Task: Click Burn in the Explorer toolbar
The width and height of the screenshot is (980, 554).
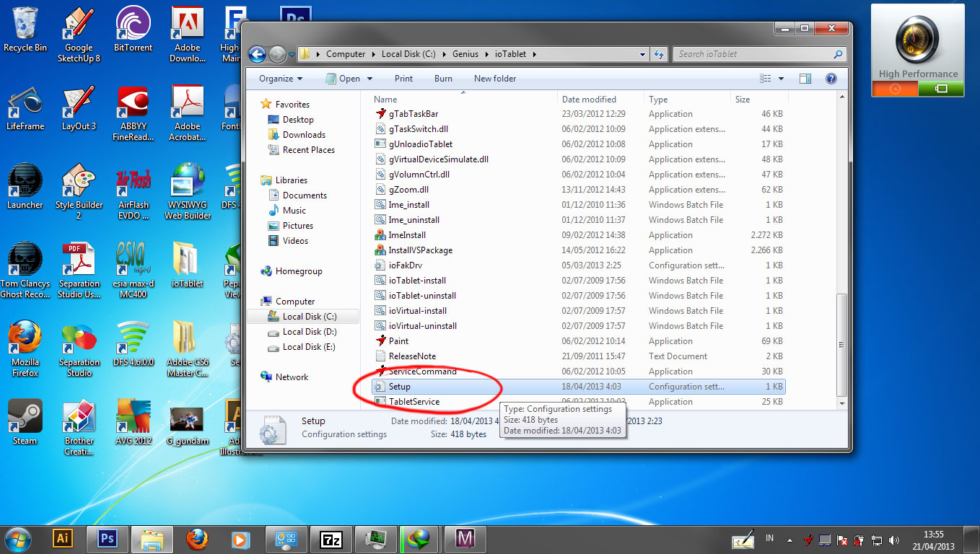Action: [x=443, y=78]
